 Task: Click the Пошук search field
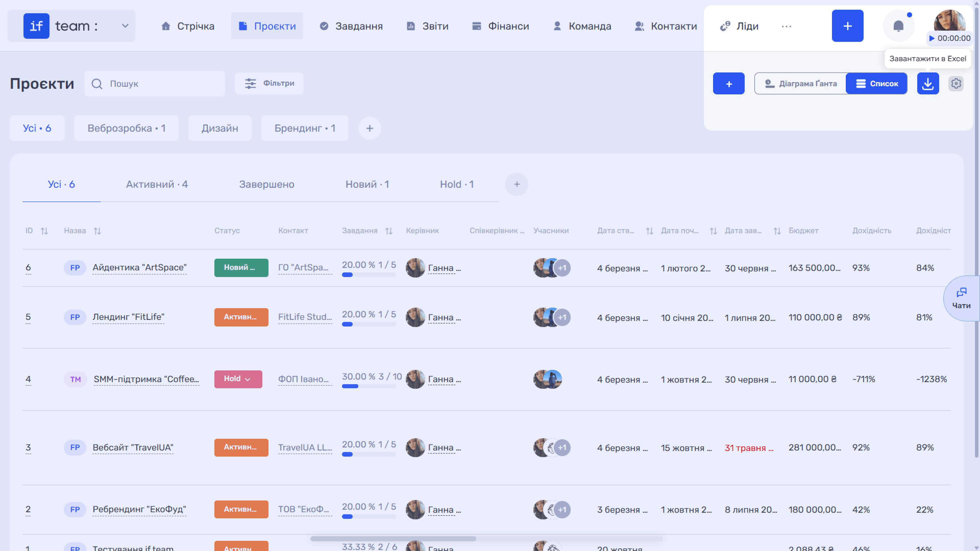154,84
